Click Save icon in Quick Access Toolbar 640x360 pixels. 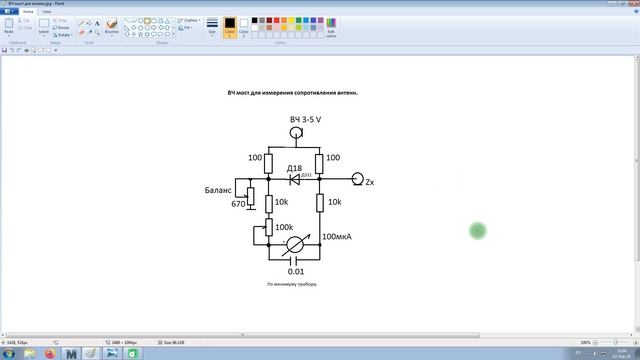[4, 50]
